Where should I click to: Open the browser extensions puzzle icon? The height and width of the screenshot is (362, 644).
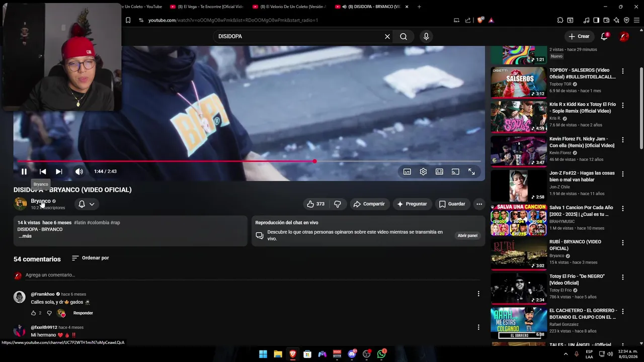[560, 20]
